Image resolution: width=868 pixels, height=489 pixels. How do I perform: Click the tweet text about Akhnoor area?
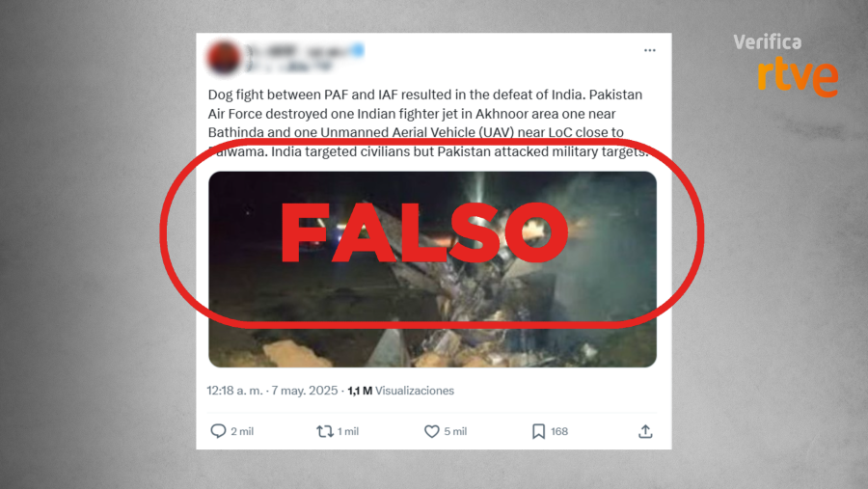(x=428, y=122)
